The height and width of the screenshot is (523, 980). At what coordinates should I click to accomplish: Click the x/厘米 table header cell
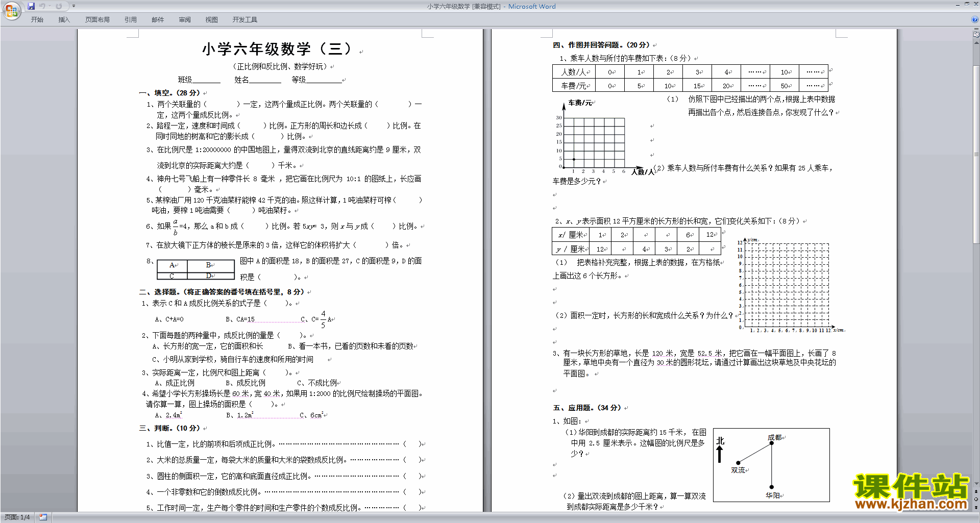coord(571,235)
